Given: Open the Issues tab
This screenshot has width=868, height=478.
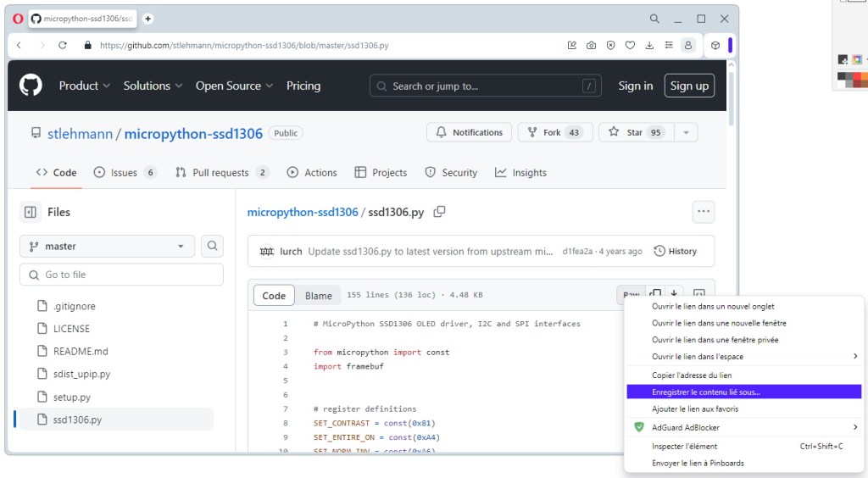Looking at the screenshot, I should click(125, 173).
